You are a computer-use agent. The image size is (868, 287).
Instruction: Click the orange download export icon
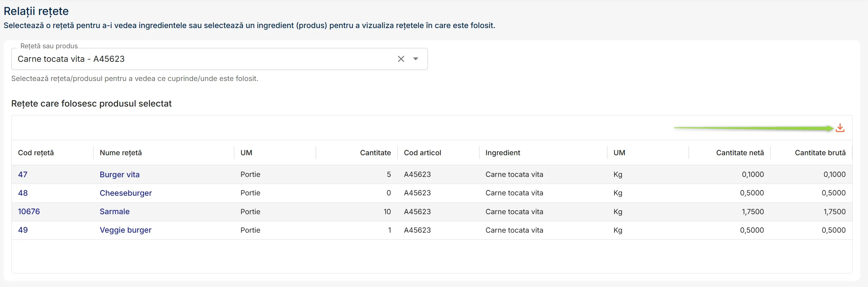(x=840, y=128)
